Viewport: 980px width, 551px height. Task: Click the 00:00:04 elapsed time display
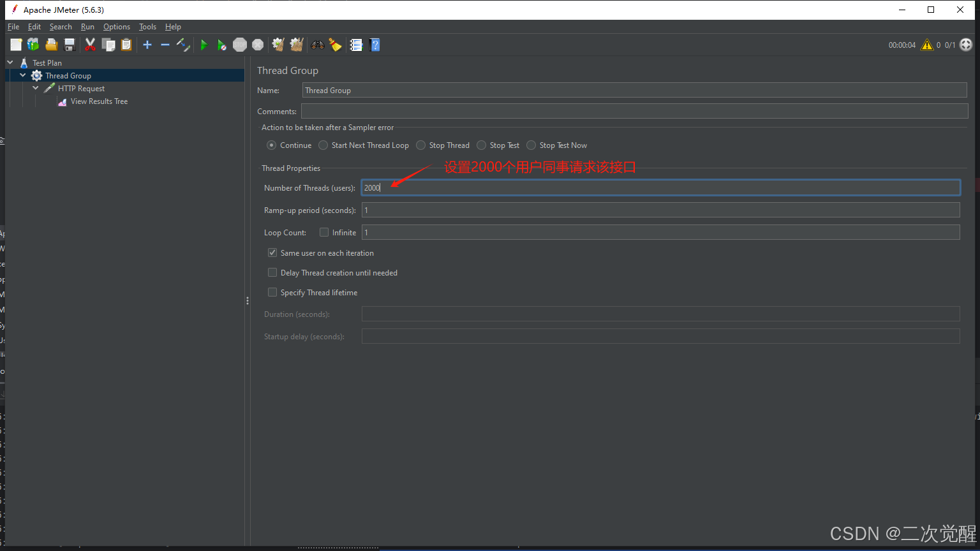902,45
